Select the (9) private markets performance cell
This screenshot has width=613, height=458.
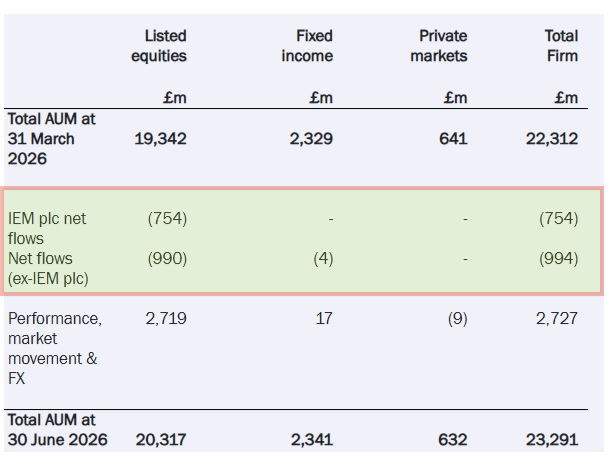458,318
